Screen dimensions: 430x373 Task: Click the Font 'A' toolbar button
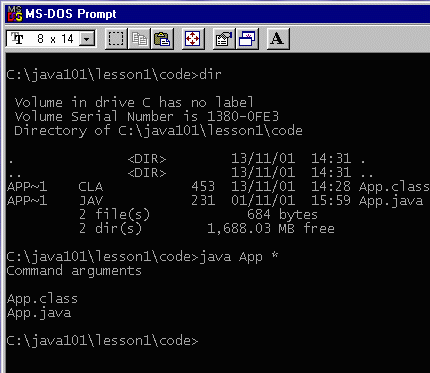point(278,39)
